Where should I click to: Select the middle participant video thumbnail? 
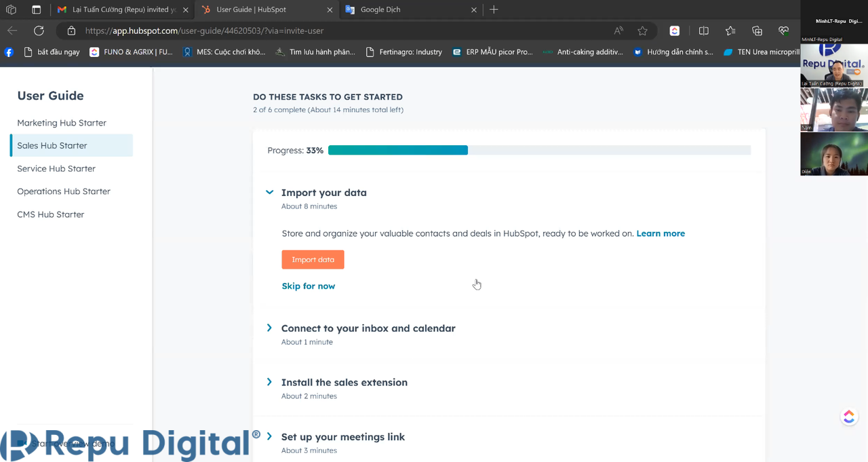click(x=834, y=109)
